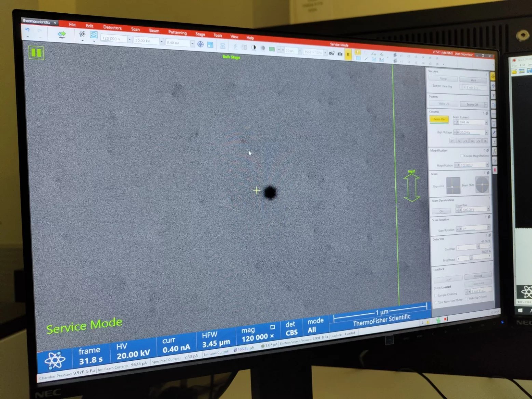
Task: Click the undo arrow icon
Action: click(x=27, y=30)
